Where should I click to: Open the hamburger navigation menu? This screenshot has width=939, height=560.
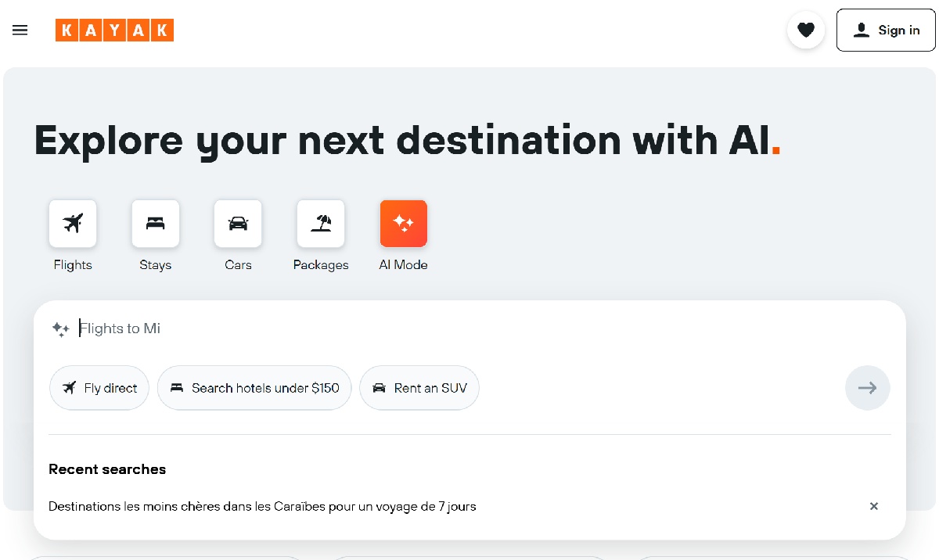point(20,31)
